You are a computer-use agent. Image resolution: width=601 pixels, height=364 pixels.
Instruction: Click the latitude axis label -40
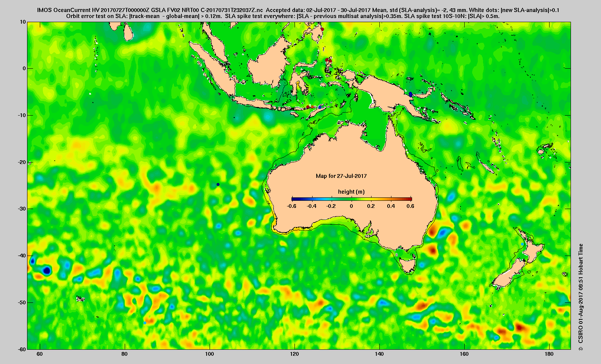(22, 256)
